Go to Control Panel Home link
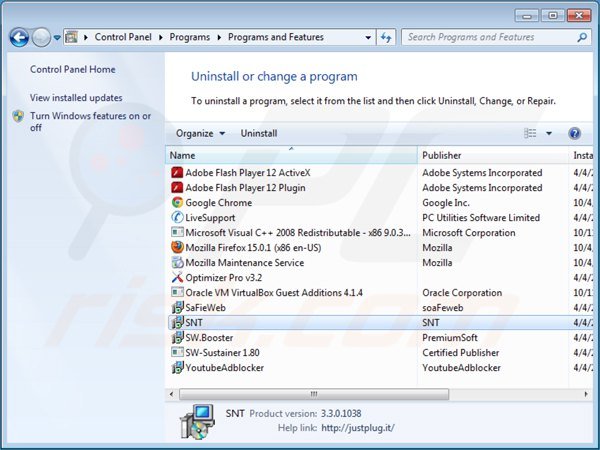This screenshot has height=450, width=600. 73,69
